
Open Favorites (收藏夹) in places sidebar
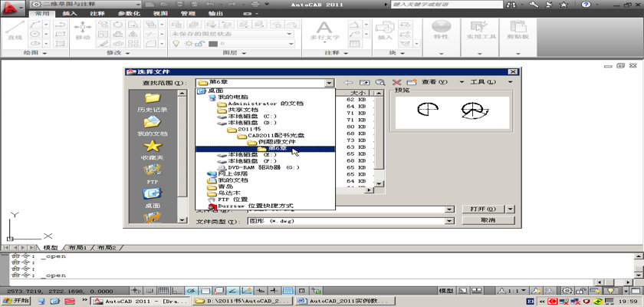(153, 150)
